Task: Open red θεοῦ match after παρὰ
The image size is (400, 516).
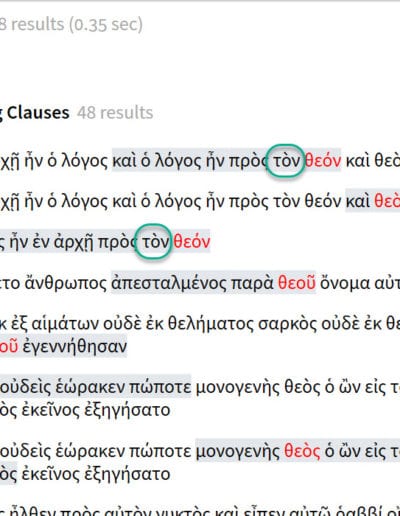Action: coord(297,283)
